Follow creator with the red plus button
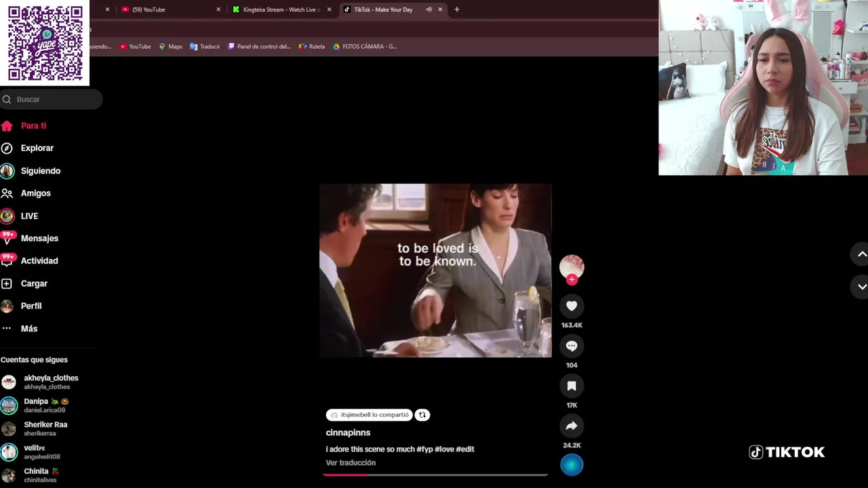The height and width of the screenshot is (488, 868). pos(572,279)
